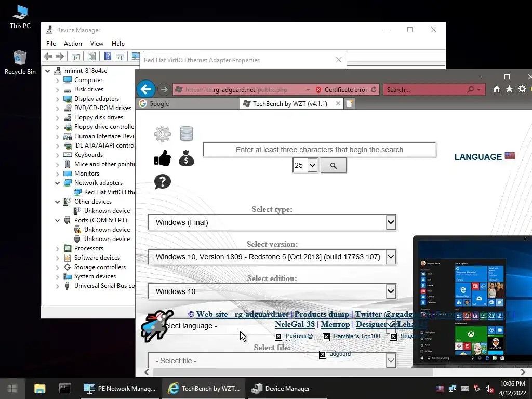Open This PC desktop icon
532x399 pixels.
tap(20, 17)
